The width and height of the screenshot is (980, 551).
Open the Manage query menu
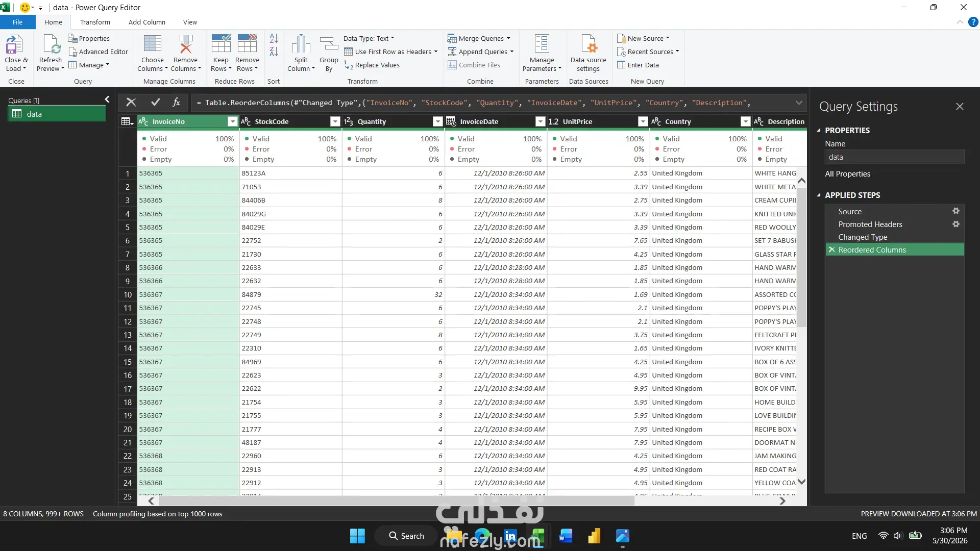pos(89,65)
